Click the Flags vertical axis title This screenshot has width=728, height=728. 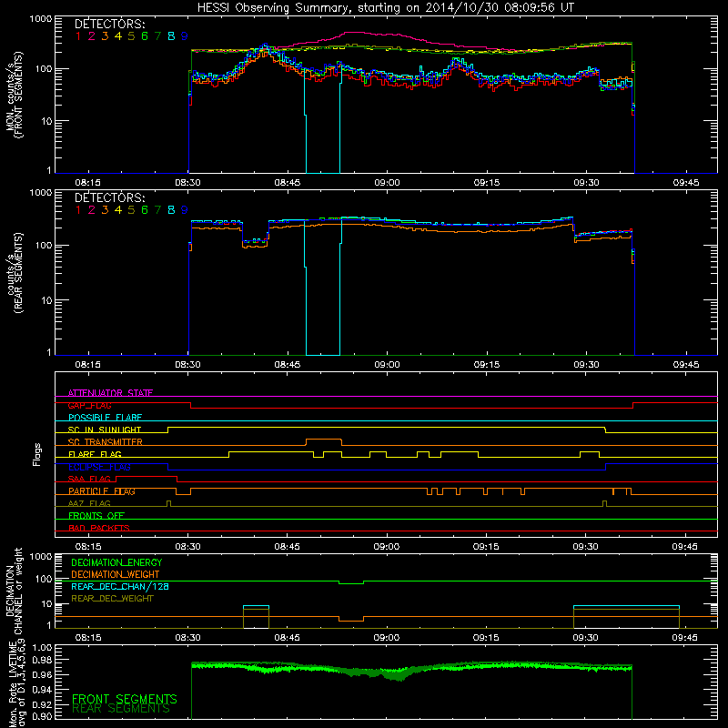pyautogui.click(x=37, y=454)
